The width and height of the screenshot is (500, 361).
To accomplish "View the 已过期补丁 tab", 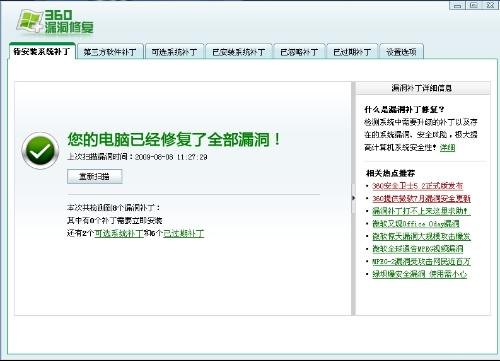I will point(352,52).
